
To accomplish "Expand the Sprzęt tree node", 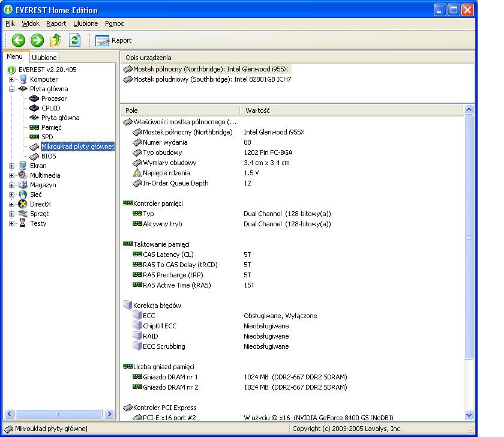I will 11,214.
